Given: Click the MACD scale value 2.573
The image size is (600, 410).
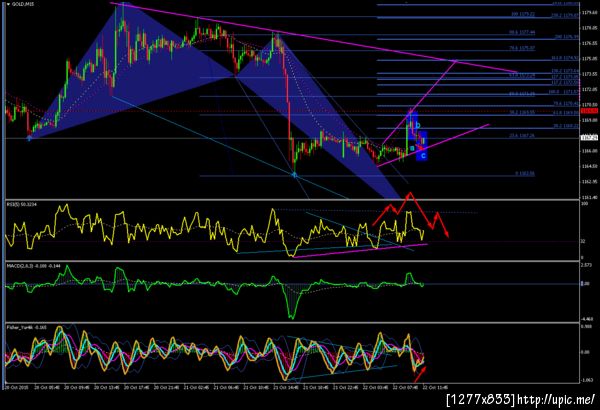Looking at the screenshot, I should [587, 265].
